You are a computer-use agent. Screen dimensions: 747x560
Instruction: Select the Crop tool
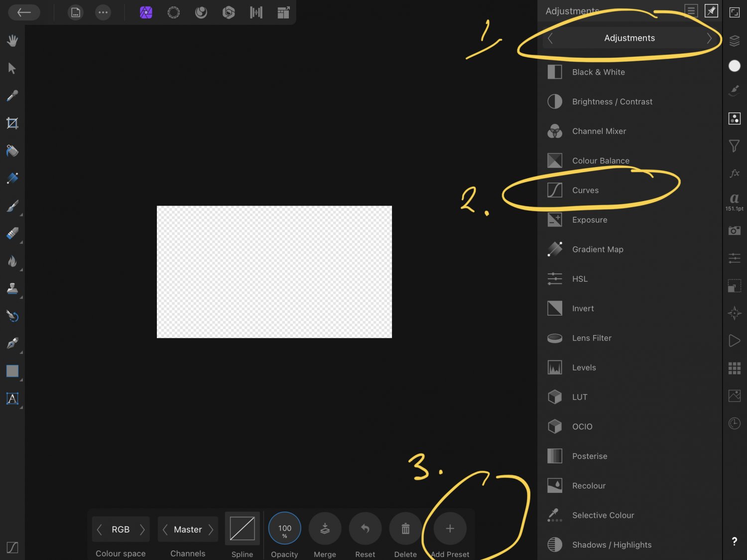12,123
